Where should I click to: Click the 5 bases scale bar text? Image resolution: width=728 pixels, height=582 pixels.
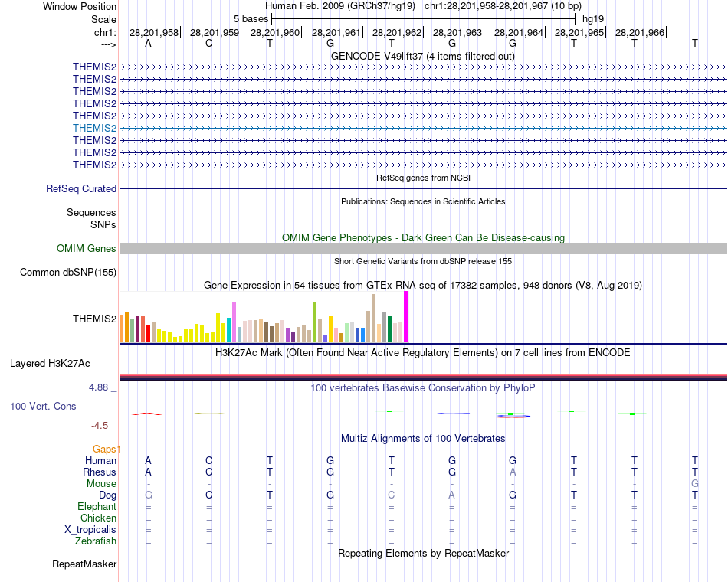pos(251,19)
